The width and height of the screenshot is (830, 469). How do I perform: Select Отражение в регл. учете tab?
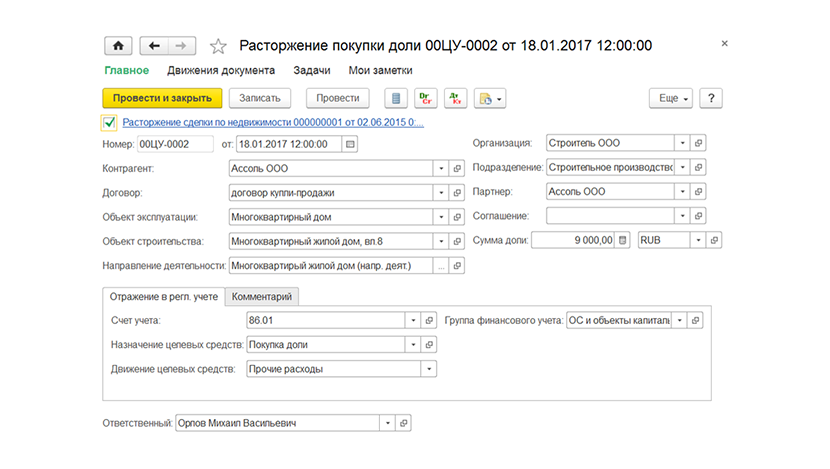click(x=164, y=296)
